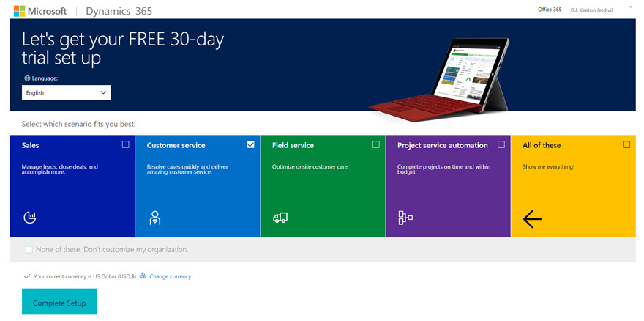Screen dimensions: 644x321
Task: Click the Dynamics 365 title
Action: coord(119,11)
